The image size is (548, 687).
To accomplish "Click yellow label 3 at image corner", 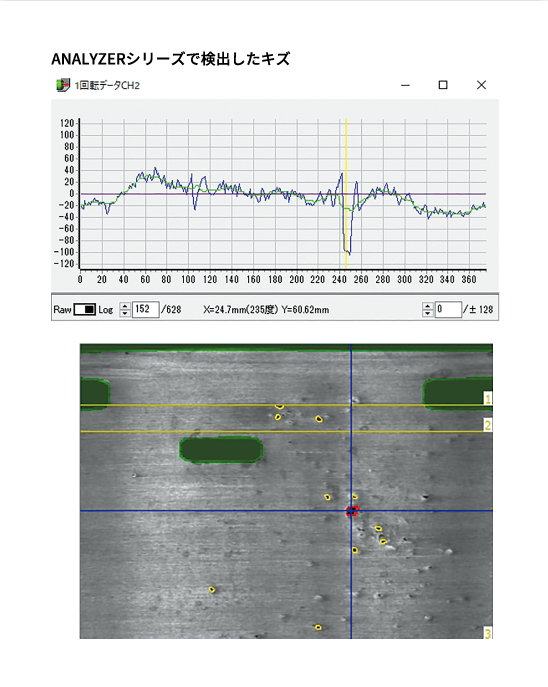I will pos(488,633).
